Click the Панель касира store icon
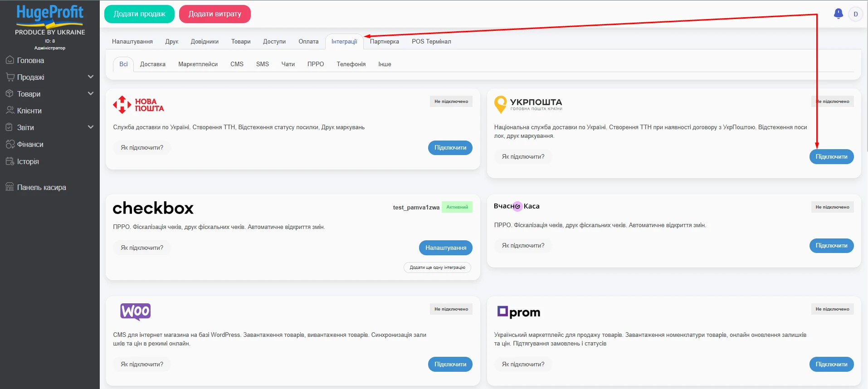 (x=10, y=187)
